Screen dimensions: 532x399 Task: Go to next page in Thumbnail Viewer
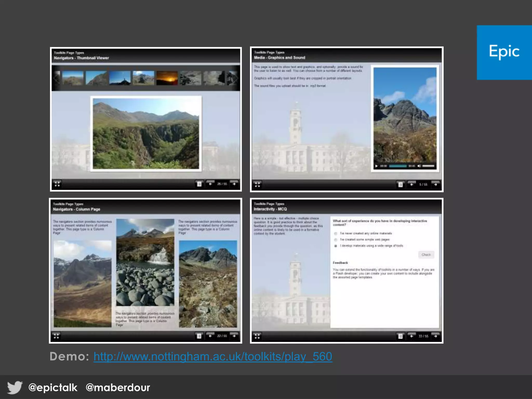[234, 184]
